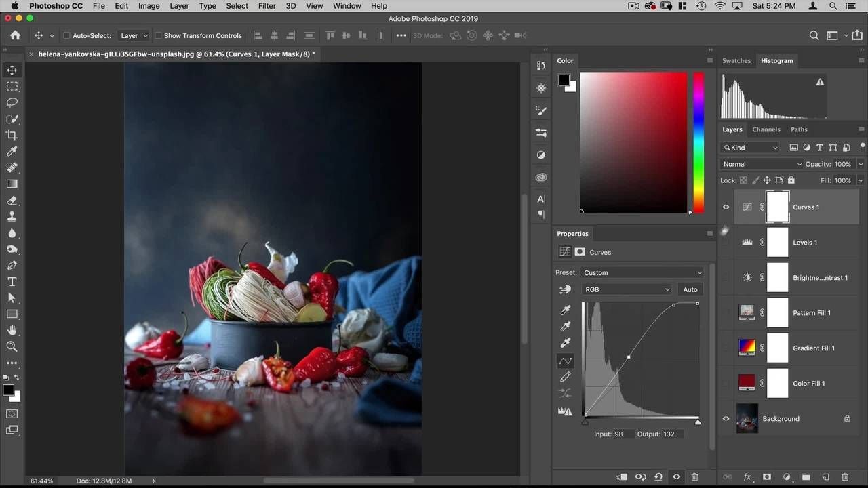
Task: Select the Hand tool
Action: tap(12, 330)
